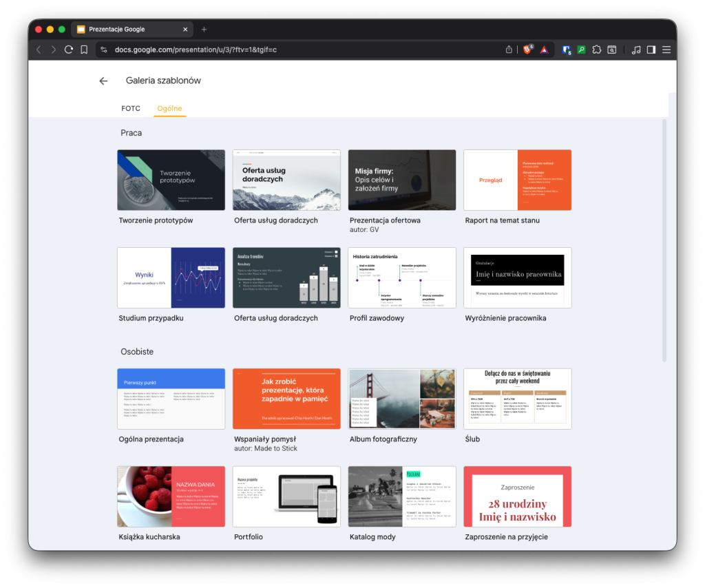
Task: Click the Praca section heading
Action: (x=131, y=133)
